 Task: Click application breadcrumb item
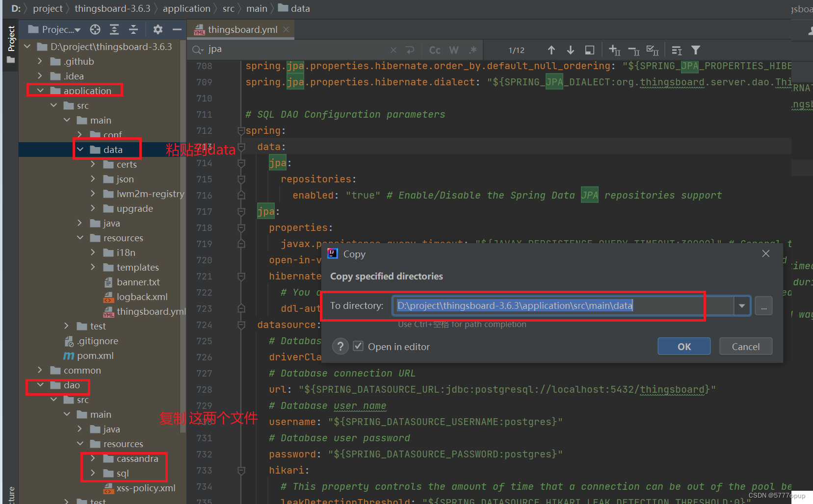coord(186,8)
